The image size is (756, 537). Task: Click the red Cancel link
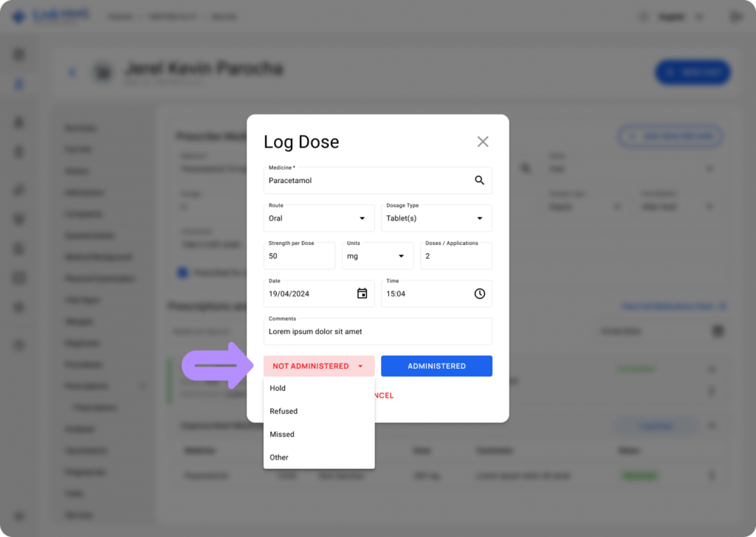click(384, 396)
